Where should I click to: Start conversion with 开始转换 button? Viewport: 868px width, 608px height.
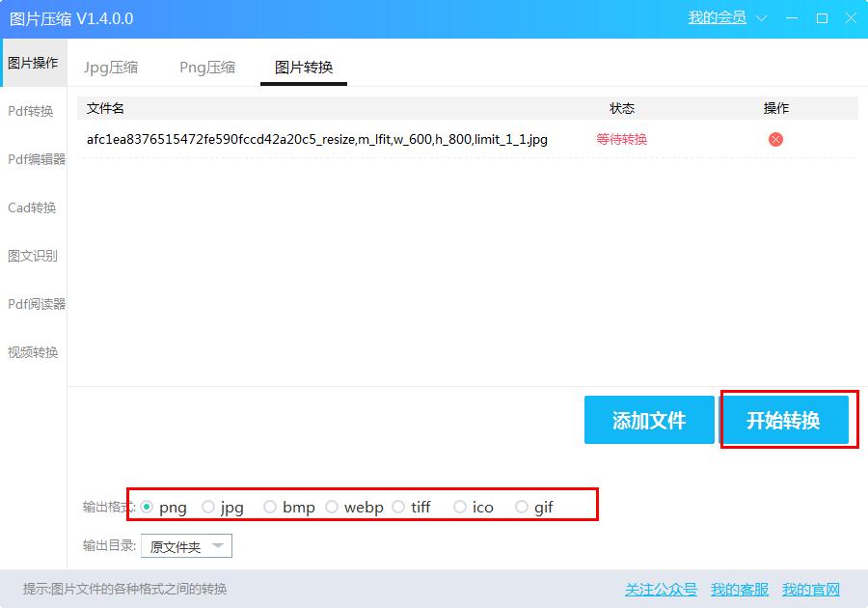788,419
